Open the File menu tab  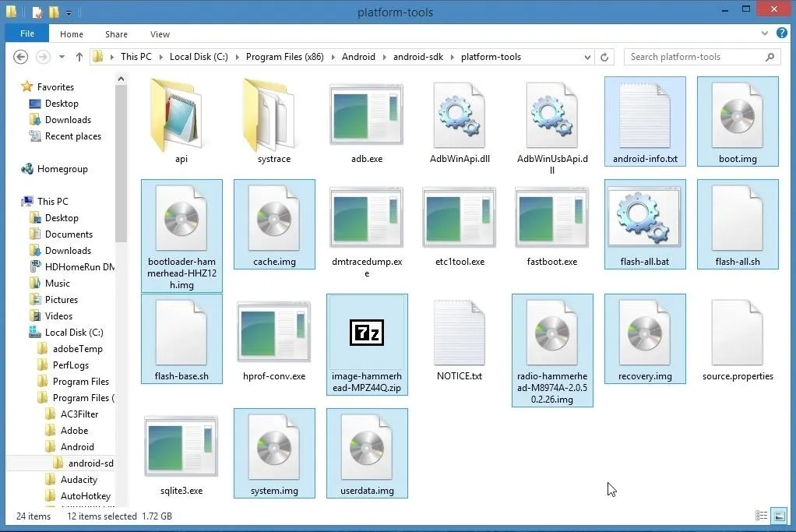click(x=27, y=33)
